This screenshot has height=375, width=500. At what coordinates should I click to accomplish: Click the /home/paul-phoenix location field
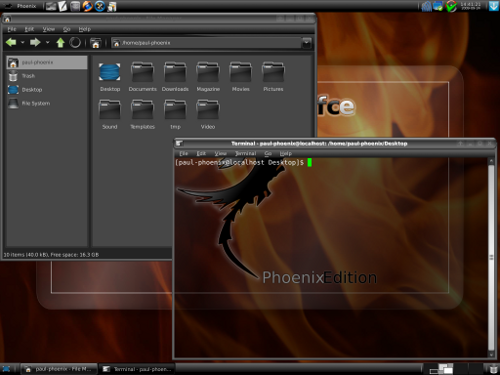click(x=206, y=43)
